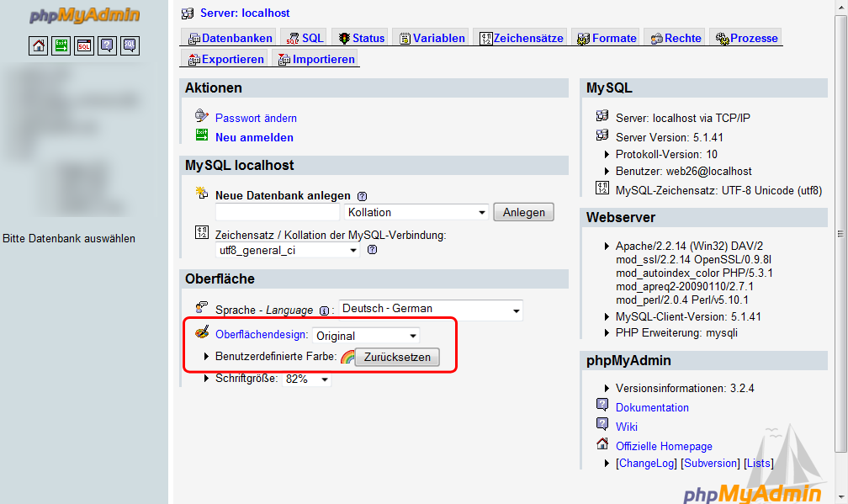Open the Oberflächendesign Original theme dropdown
This screenshot has width=848, height=504.
[x=366, y=336]
